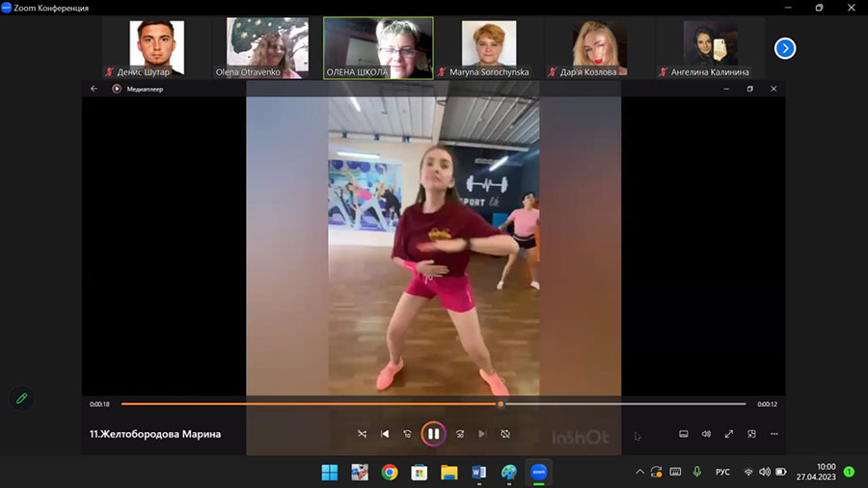
Task: Open more options (three dots) menu
Action: tap(774, 434)
